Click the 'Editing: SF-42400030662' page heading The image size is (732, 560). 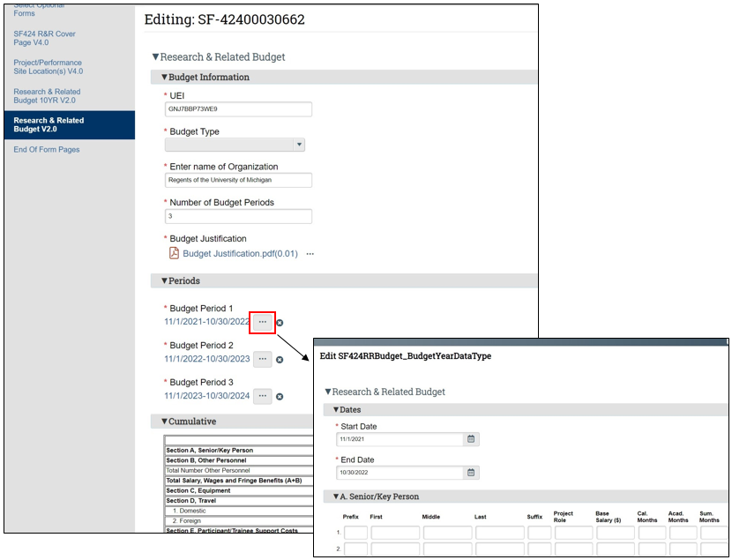pos(225,19)
